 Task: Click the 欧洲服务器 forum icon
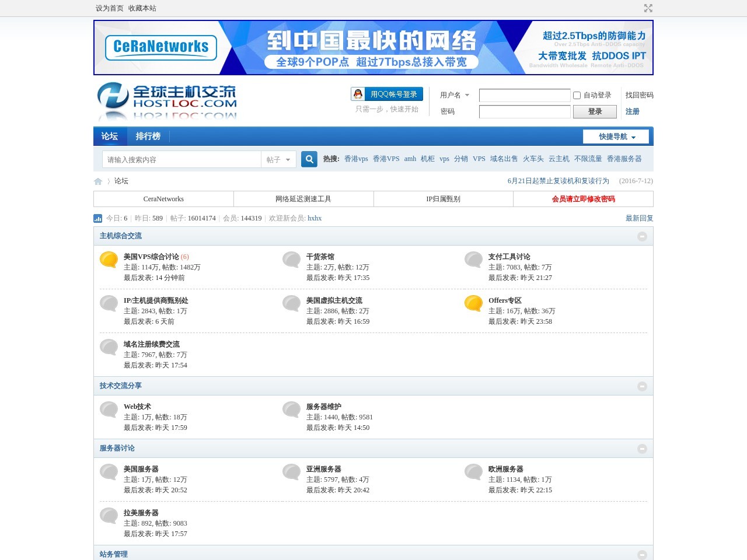pyautogui.click(x=473, y=473)
